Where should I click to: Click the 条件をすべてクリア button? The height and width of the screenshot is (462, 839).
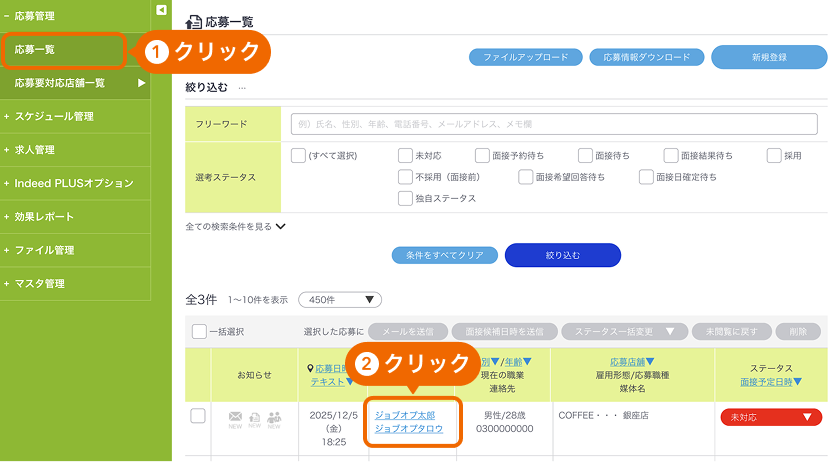pyautogui.click(x=445, y=255)
